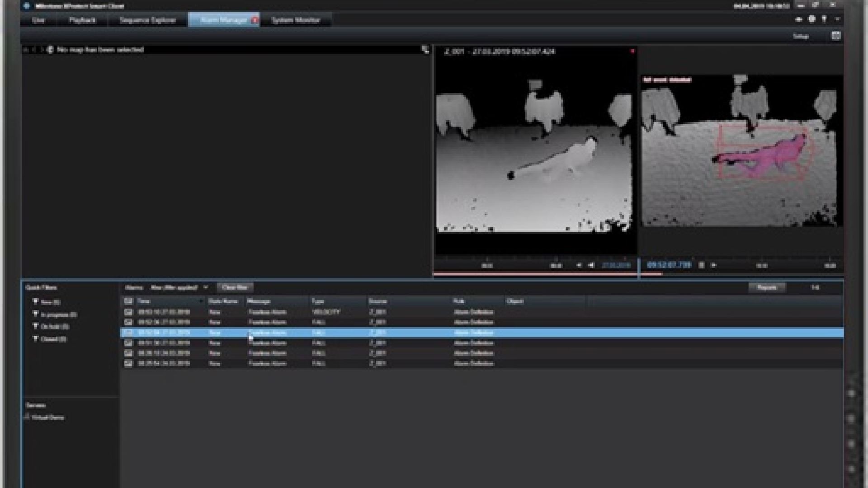Toggle full screen mode icon beside Setup
This screenshot has height=488, width=868.
[x=836, y=36]
